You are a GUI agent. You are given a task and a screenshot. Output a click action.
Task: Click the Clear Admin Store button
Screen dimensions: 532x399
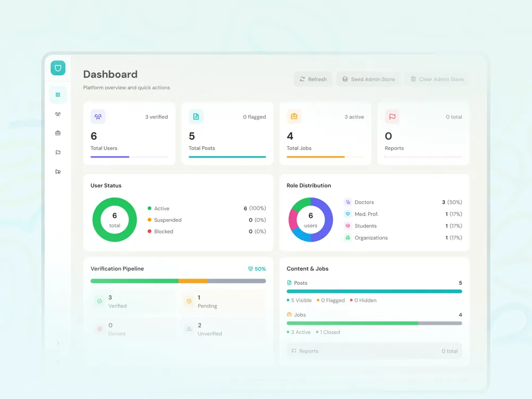coord(437,79)
